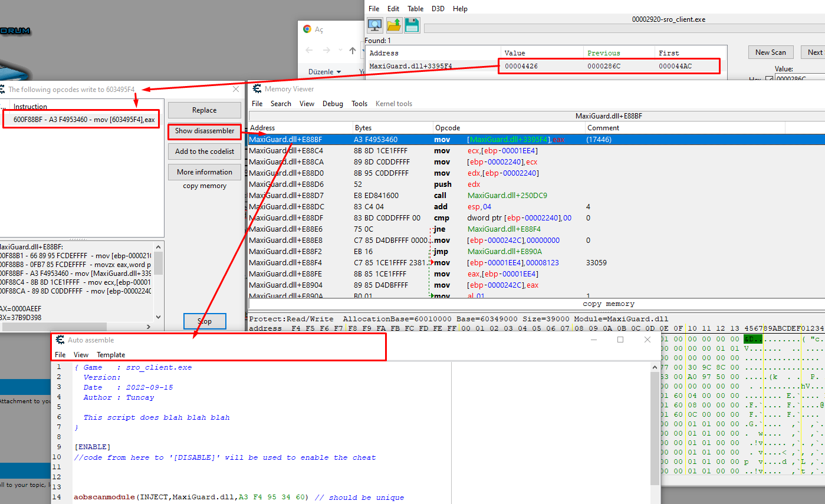Image resolution: width=825 pixels, height=504 pixels.
Task: Open the D3D menu
Action: click(x=438, y=9)
